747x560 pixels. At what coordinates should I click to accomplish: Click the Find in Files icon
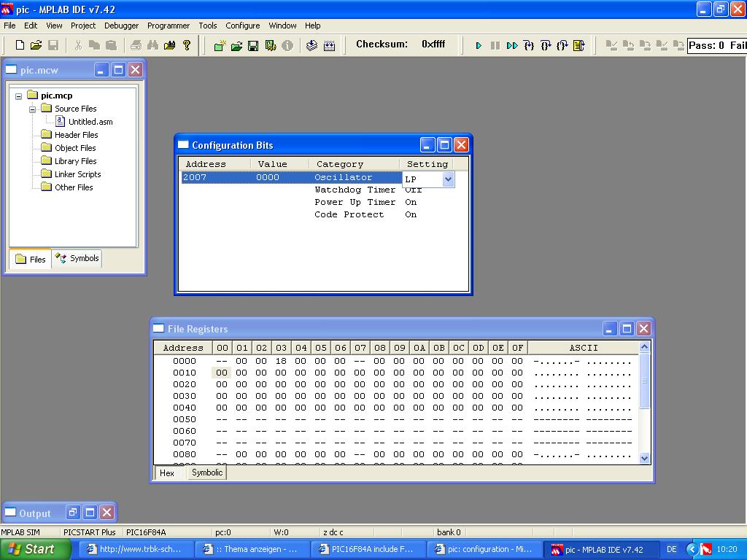tap(169, 45)
